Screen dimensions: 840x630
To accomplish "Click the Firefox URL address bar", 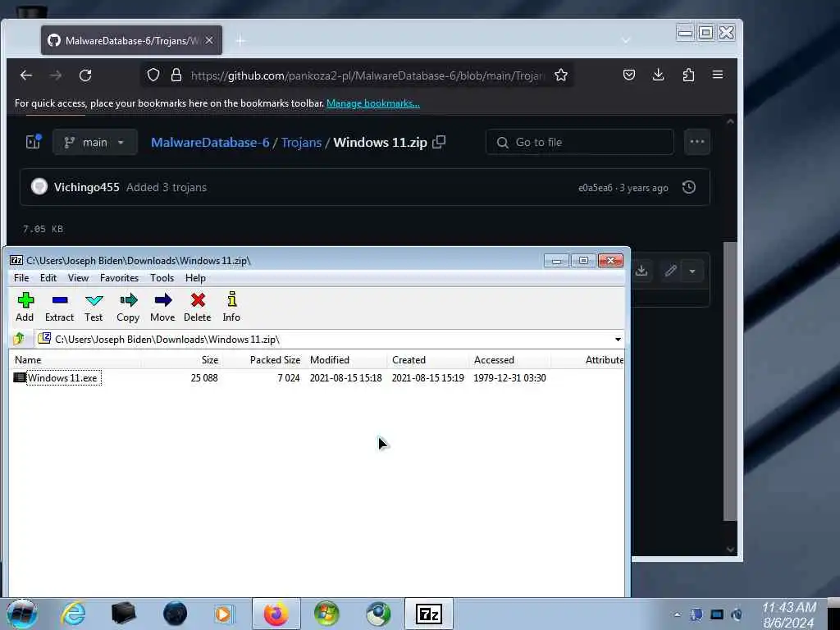I will click(367, 75).
